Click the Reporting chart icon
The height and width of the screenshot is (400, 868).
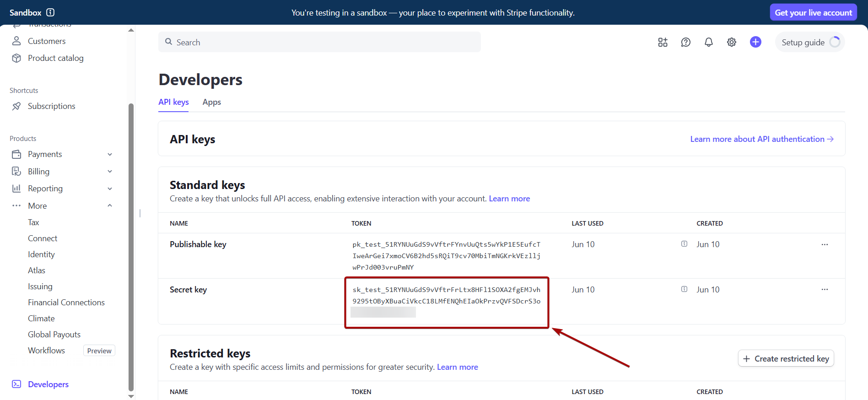(x=16, y=189)
